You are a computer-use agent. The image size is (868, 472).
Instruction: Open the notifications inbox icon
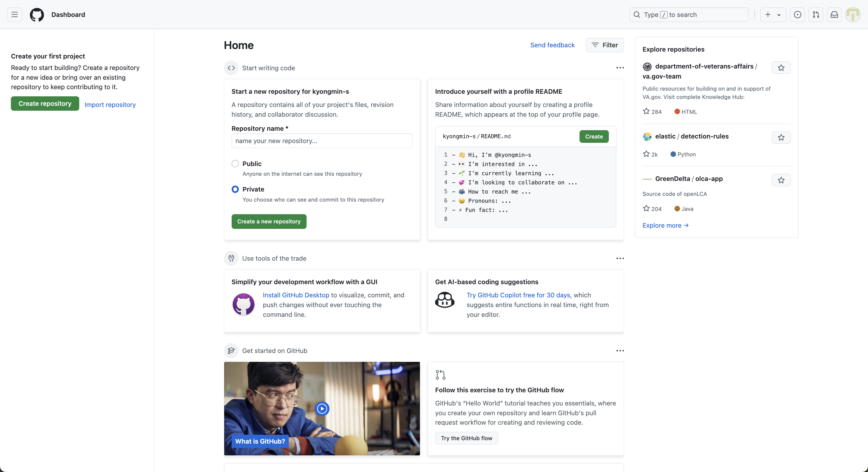(834, 14)
